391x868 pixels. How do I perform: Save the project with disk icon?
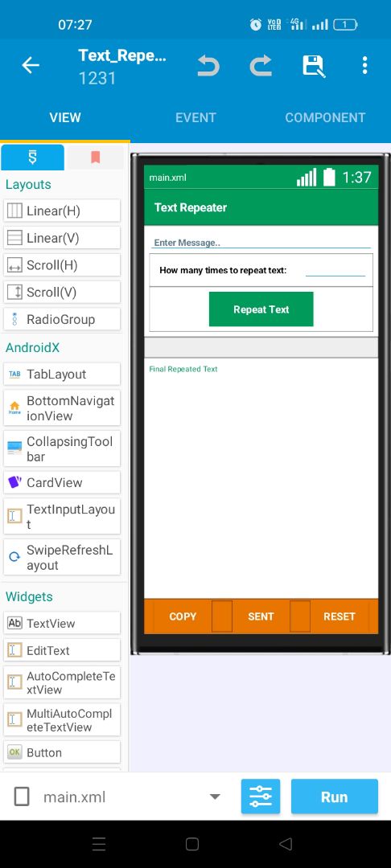coord(314,66)
